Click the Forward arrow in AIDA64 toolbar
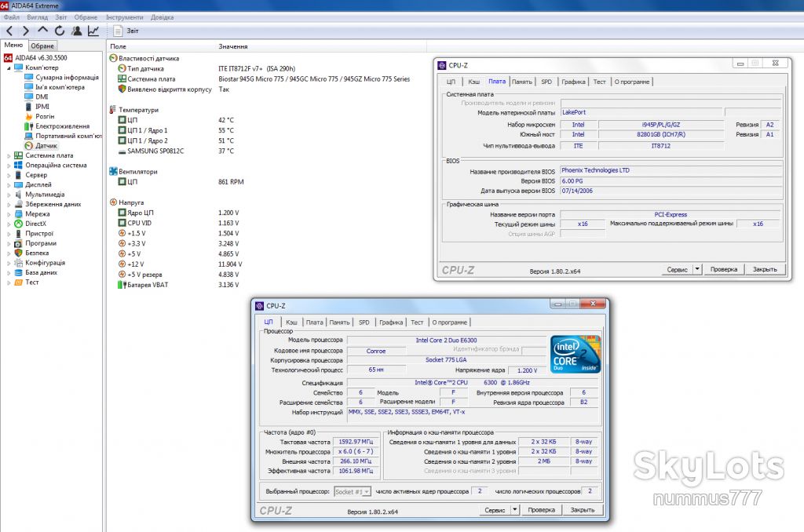The width and height of the screenshot is (804, 532). pyautogui.click(x=26, y=31)
